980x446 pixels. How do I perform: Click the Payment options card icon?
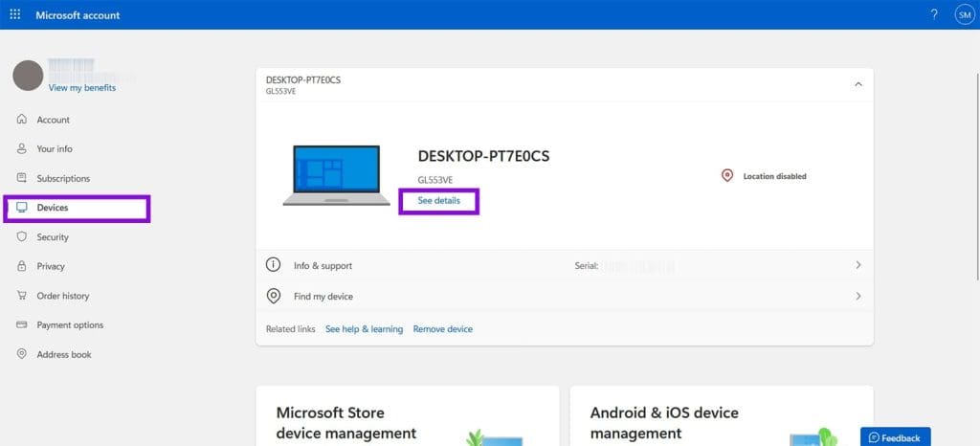[22, 324]
